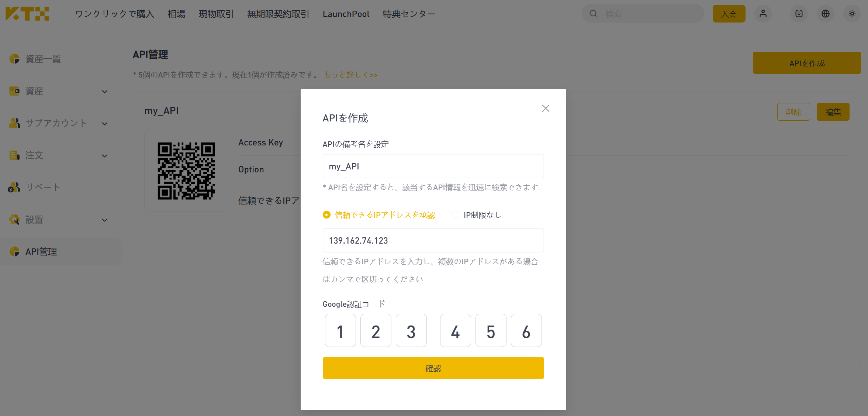Open LaunchPool in the top menu
Viewport: 868px width, 416px height.
coord(346,14)
